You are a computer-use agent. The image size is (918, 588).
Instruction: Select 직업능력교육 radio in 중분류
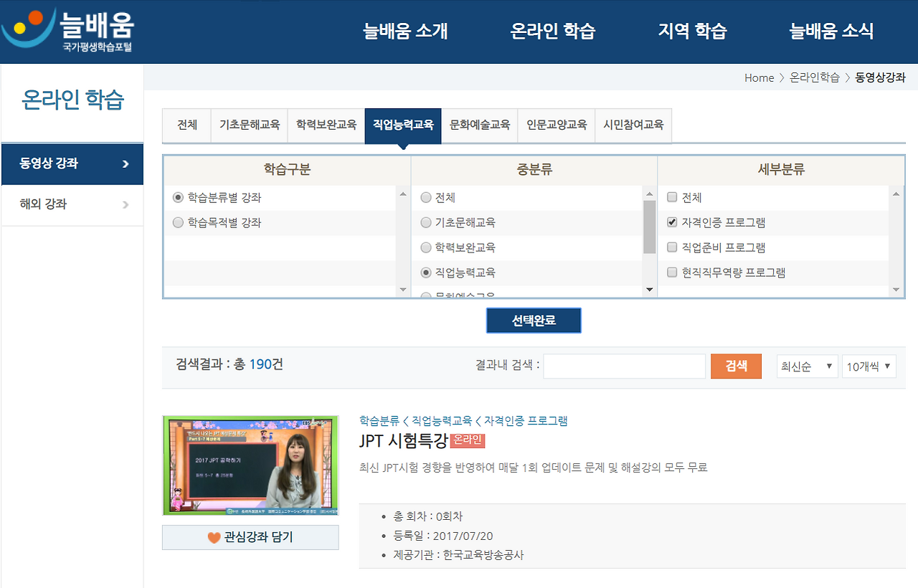pyautogui.click(x=426, y=272)
